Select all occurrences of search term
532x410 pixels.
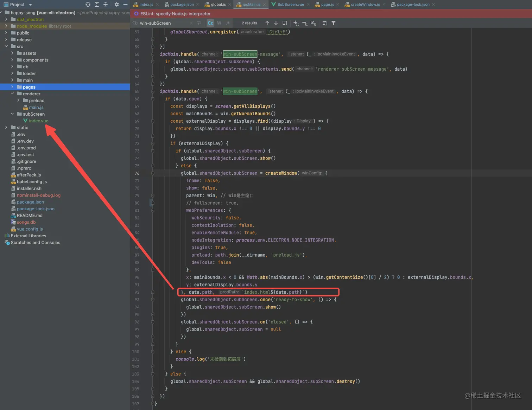click(313, 23)
